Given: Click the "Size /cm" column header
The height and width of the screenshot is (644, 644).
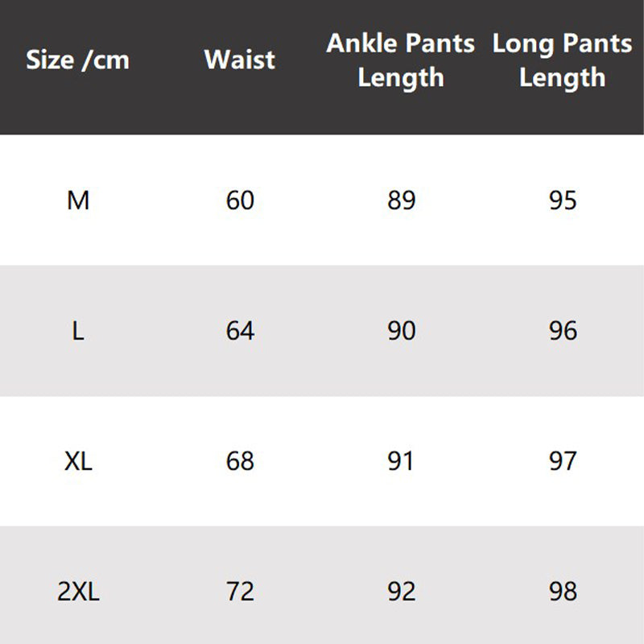Looking at the screenshot, I should (78, 60).
